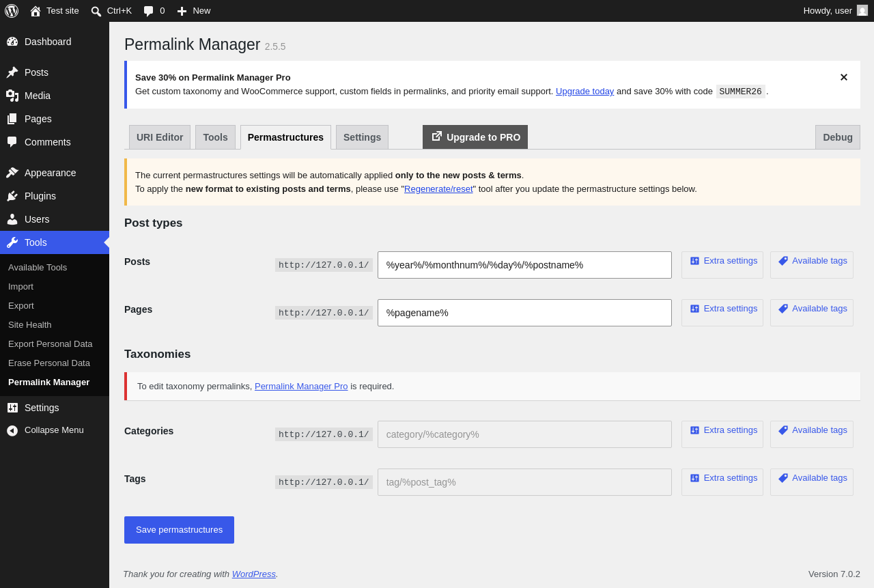Click the user avatar near Howdy
Screen dimensions: 874x588
pyautogui.click(x=862, y=10)
